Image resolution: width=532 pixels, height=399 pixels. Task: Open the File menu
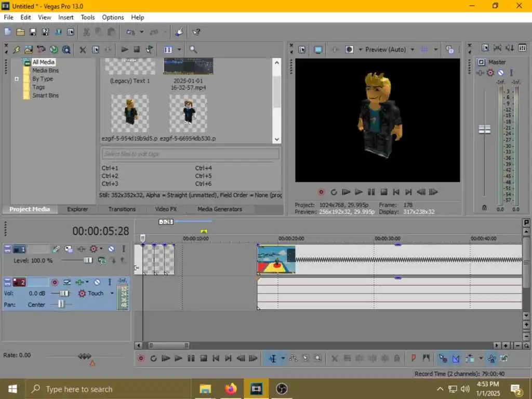click(x=8, y=17)
